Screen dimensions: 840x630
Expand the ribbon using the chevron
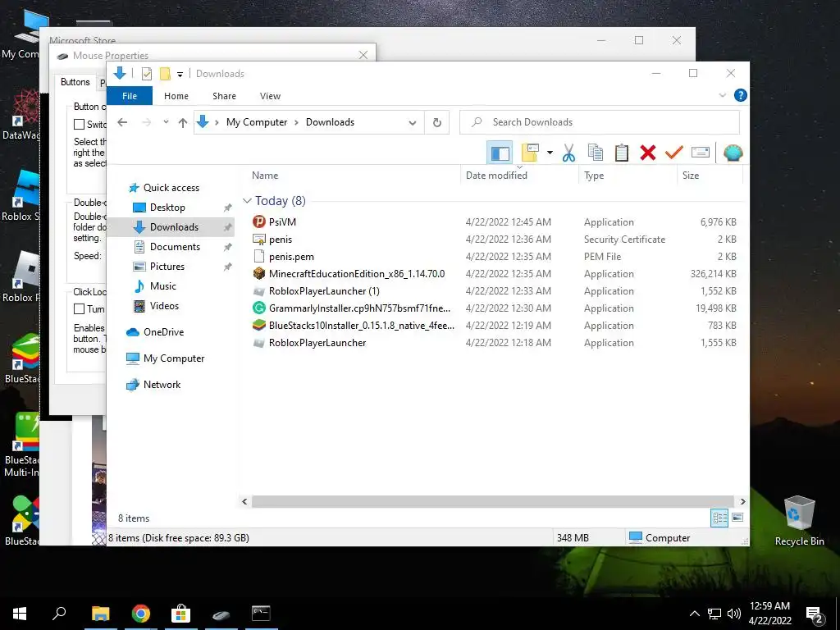click(722, 95)
